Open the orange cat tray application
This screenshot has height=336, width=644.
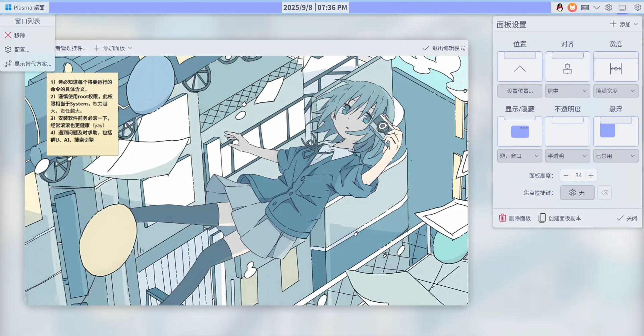(x=572, y=7)
